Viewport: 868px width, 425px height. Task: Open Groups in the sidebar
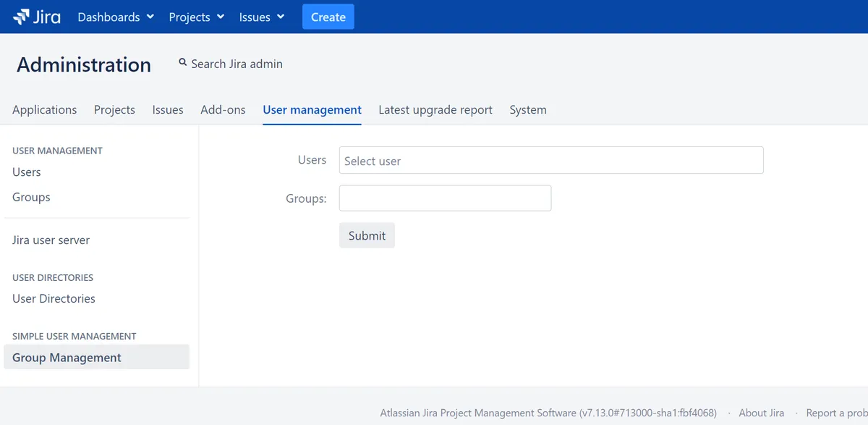point(31,197)
